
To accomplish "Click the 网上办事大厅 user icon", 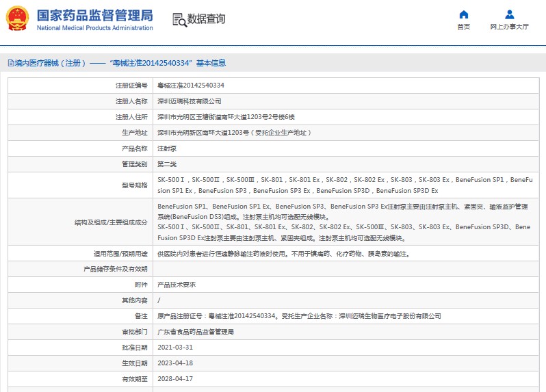I will pos(509,14).
